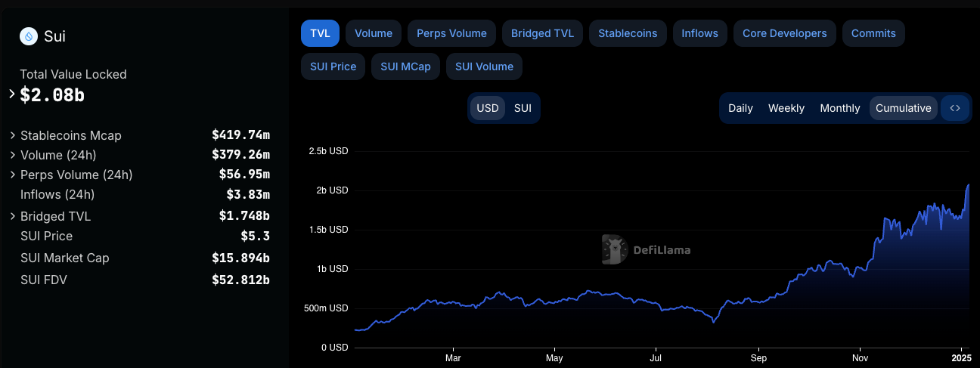Toggle the TVL chart series
This screenshot has width=980, height=368.
point(320,33)
